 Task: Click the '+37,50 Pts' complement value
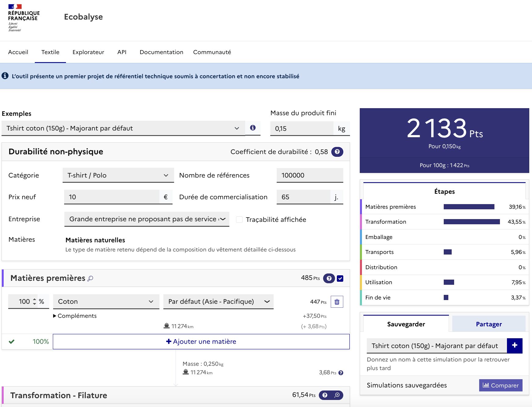(315, 316)
